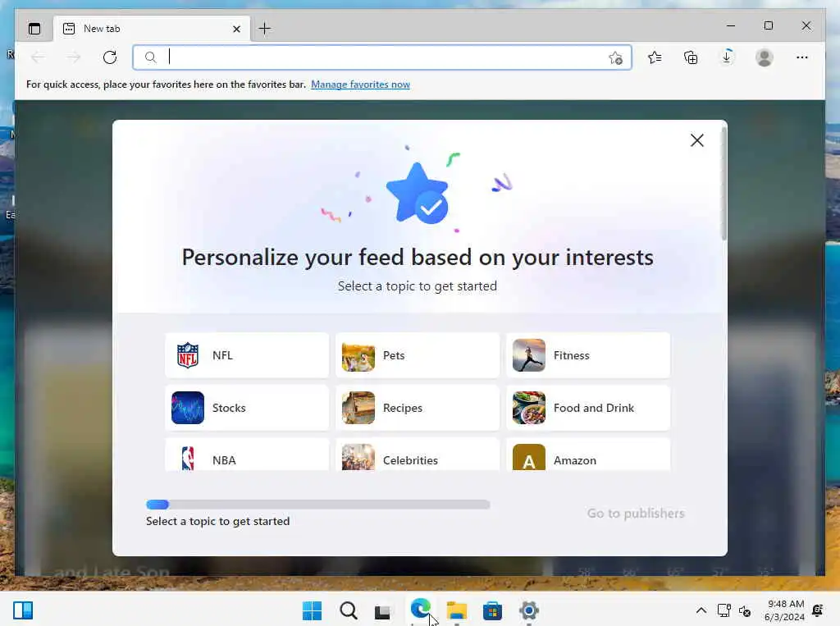Close the New tab tab
The width and height of the screenshot is (840, 626).
coord(236,29)
